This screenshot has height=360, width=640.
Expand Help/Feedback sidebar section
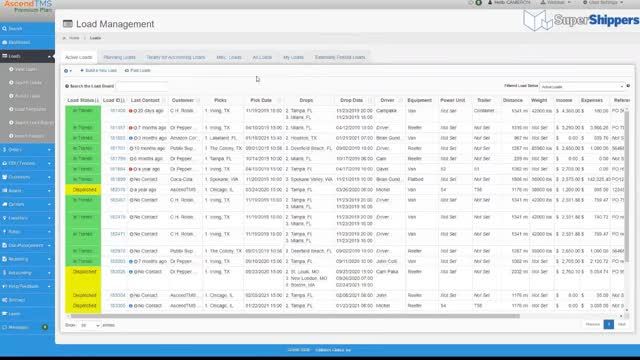27,286
